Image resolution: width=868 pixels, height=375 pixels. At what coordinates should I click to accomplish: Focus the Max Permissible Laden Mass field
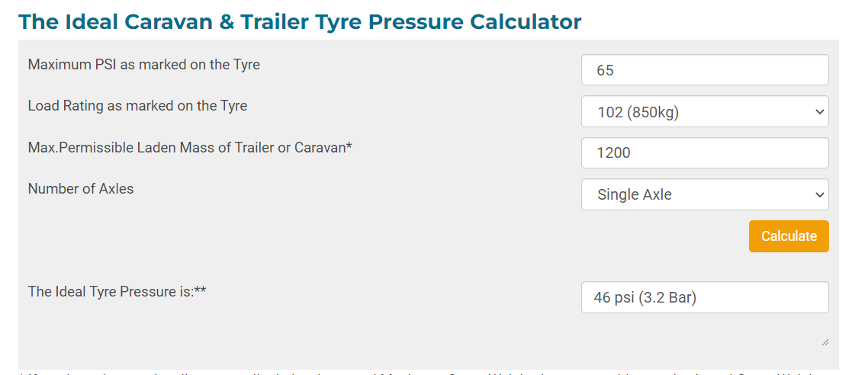click(x=704, y=152)
